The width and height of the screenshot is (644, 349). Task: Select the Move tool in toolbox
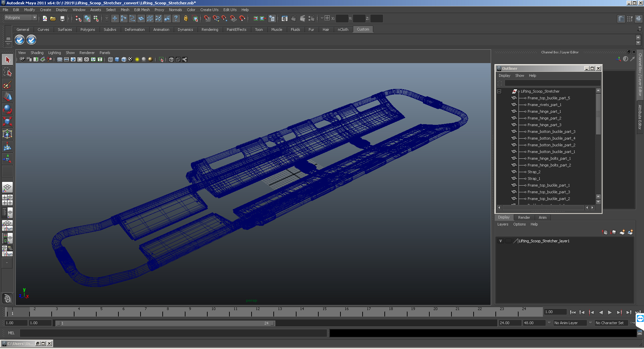pyautogui.click(x=7, y=97)
